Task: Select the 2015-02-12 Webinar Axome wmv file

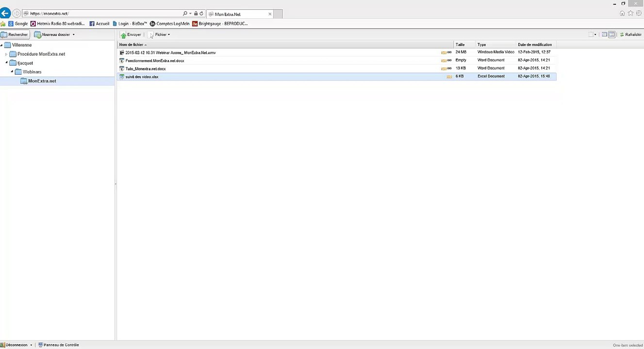Action: pos(170,52)
